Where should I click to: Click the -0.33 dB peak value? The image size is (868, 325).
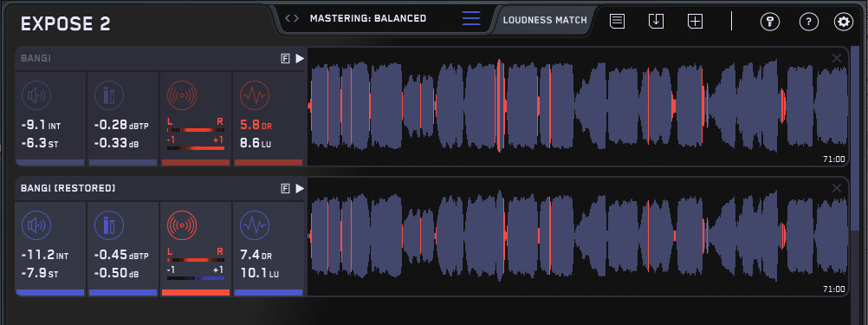pyautogui.click(x=116, y=143)
